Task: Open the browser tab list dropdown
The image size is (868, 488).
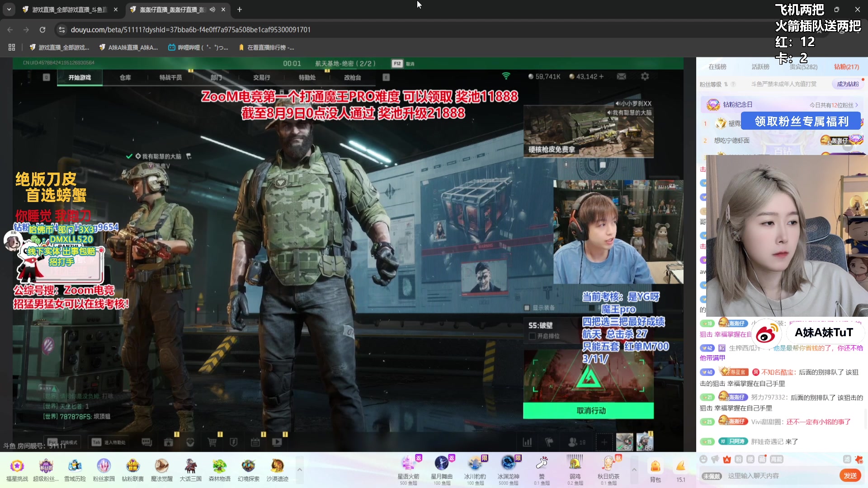Action: [x=9, y=9]
